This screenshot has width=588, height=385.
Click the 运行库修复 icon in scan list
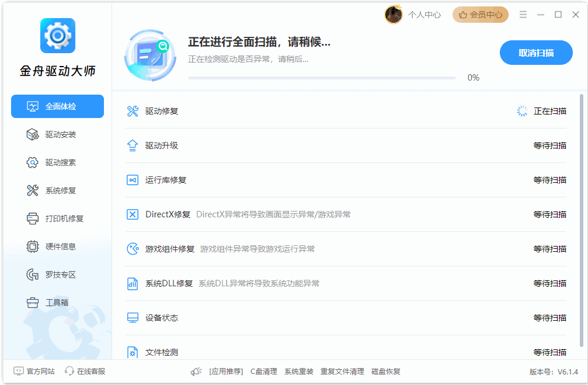(133, 180)
